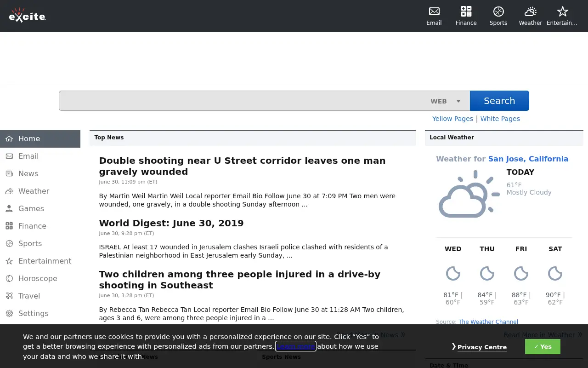Click the Excite logo
Screen dimensions: 588x368
27,15
